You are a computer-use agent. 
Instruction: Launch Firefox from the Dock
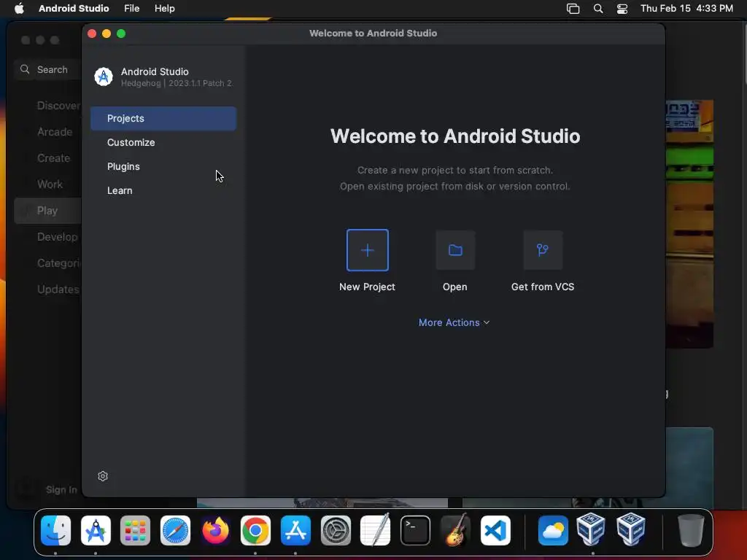[x=215, y=531]
